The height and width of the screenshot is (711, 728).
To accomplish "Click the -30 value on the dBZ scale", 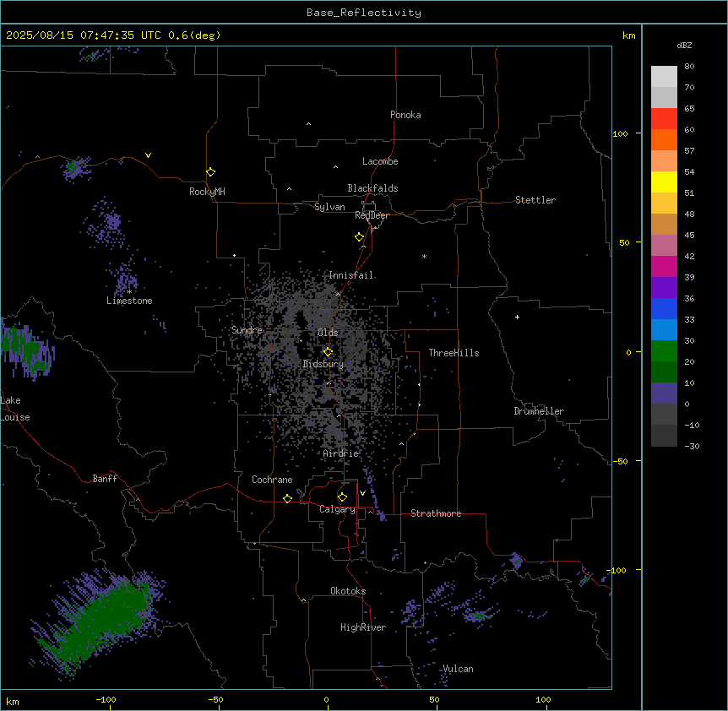I will 692,447.
